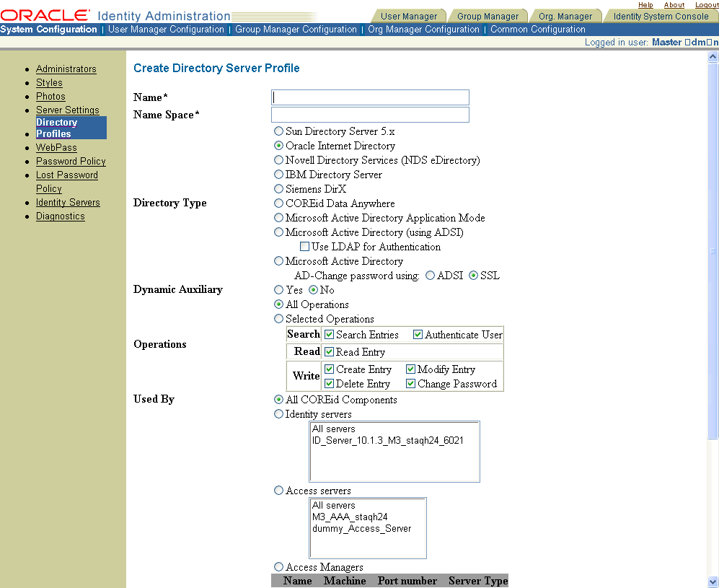Select User Manager Configuration menu item
Viewport: 719px width, 588px height.
pyautogui.click(x=166, y=30)
